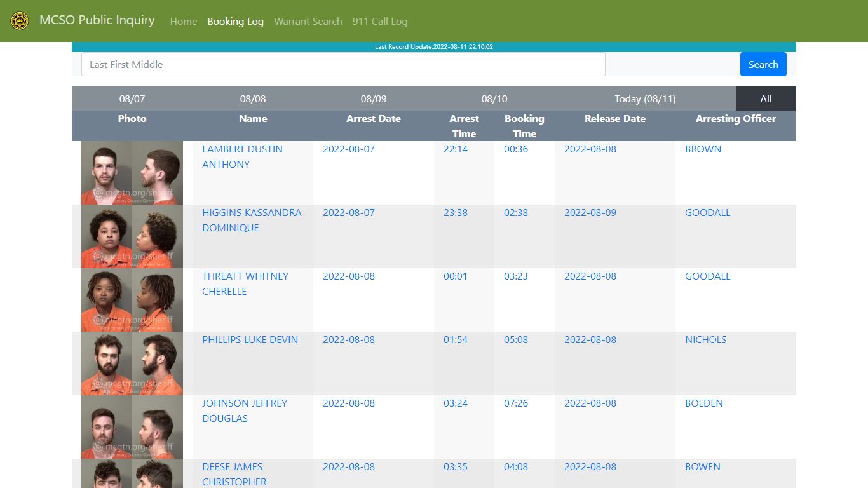Click the Photo column header
The width and height of the screenshot is (868, 488).
click(132, 118)
